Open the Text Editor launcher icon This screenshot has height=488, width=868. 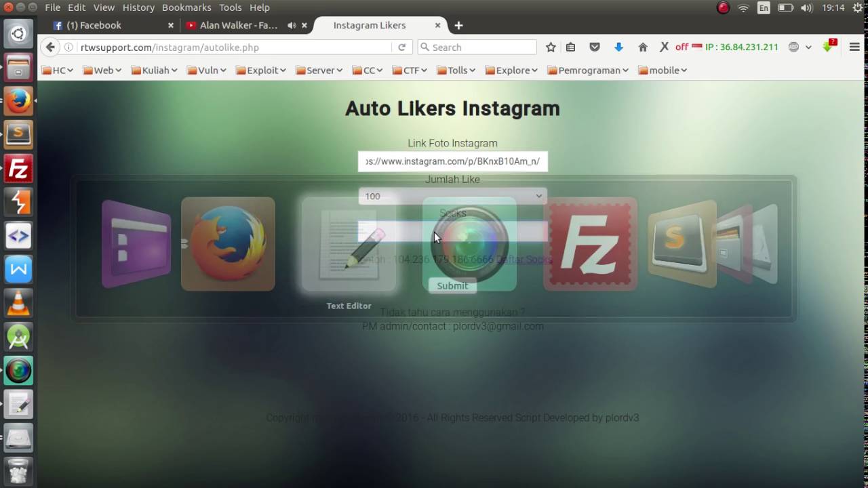pos(18,404)
